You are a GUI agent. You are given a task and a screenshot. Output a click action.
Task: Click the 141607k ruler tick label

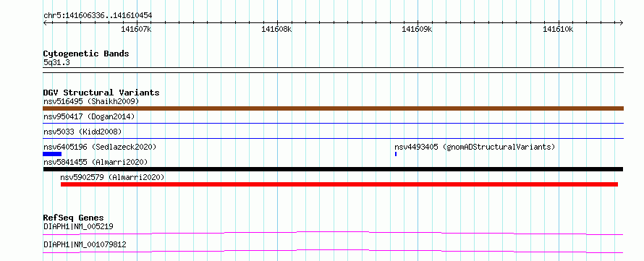coord(136,29)
